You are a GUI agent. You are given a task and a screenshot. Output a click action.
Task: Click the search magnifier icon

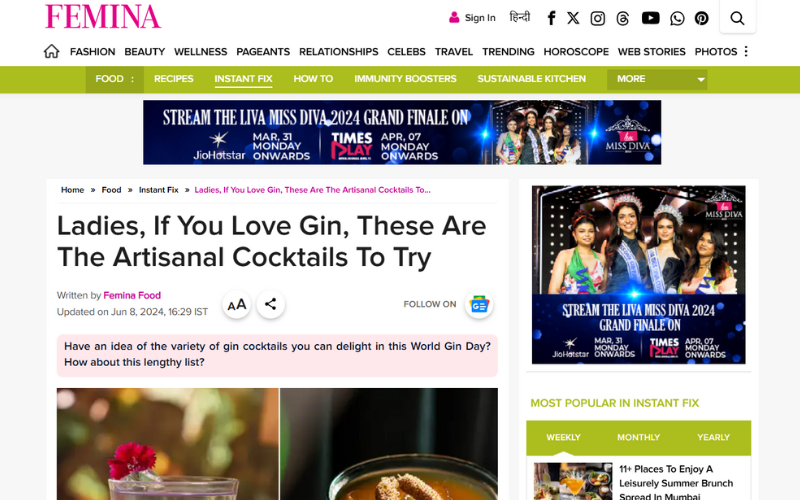coord(737,18)
